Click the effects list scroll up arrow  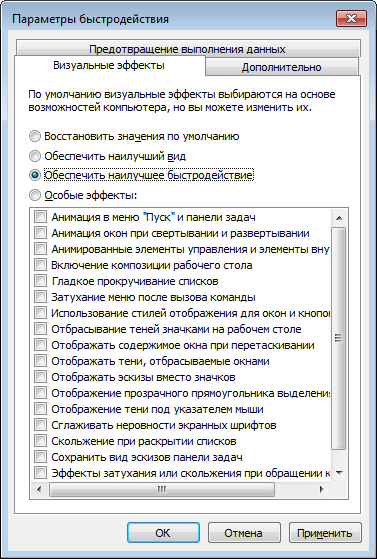[x=339, y=218]
